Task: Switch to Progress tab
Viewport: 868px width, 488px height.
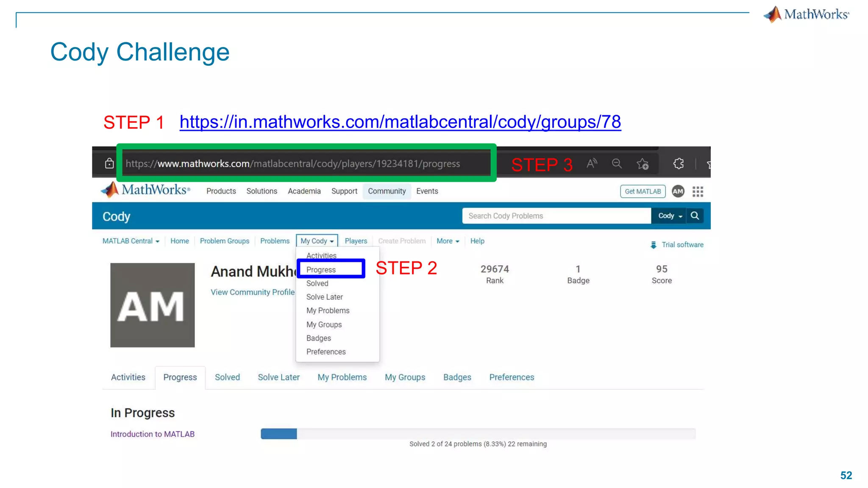Action: pyautogui.click(x=180, y=377)
